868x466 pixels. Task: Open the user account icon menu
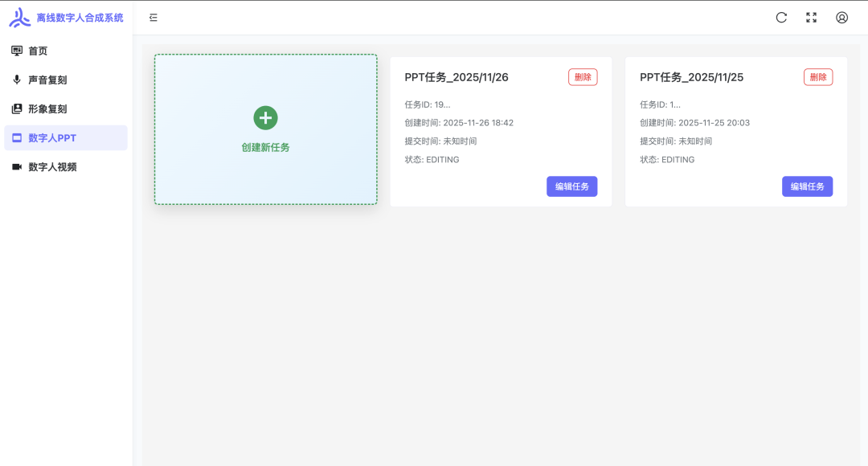(x=841, y=17)
